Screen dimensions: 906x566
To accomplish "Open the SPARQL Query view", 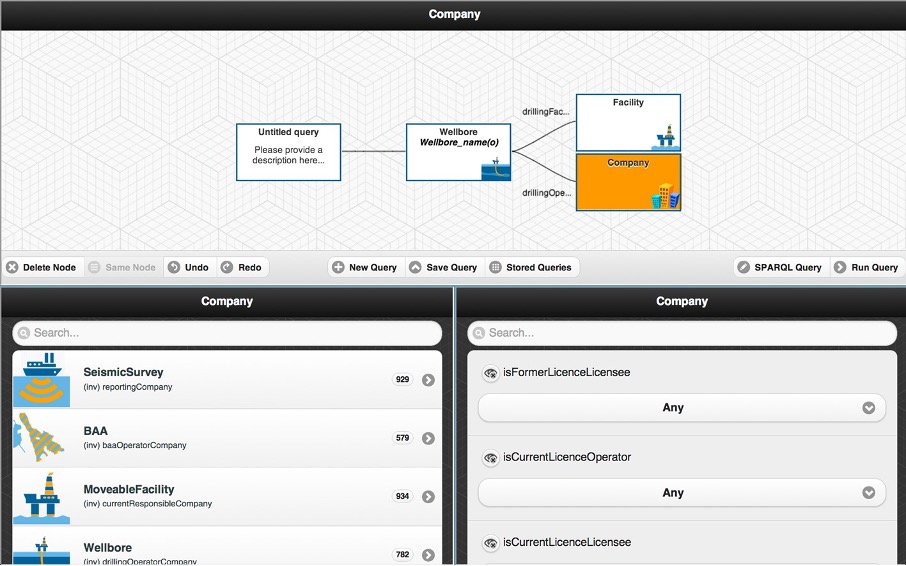I will pyautogui.click(x=779, y=268).
